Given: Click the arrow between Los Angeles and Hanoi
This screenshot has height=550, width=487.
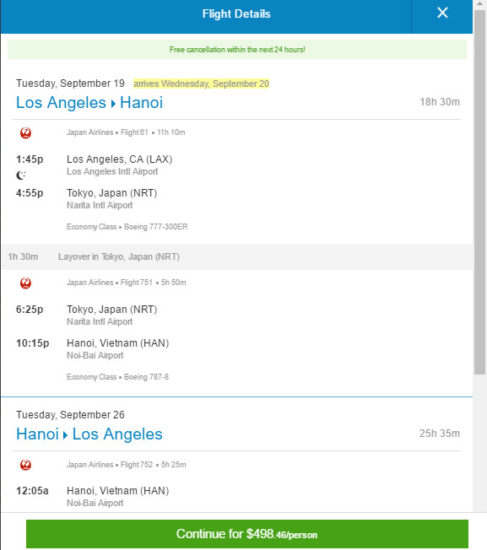Looking at the screenshot, I should click(113, 104).
